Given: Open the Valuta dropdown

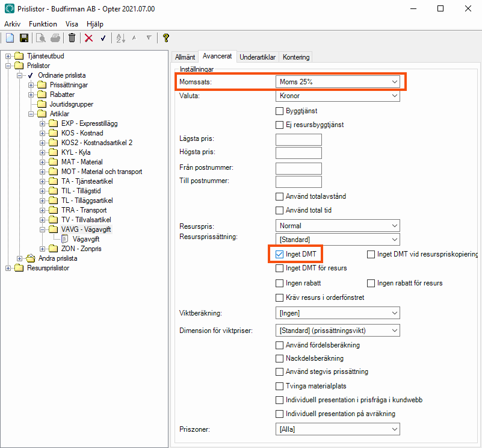Looking at the screenshot, I should 338,96.
